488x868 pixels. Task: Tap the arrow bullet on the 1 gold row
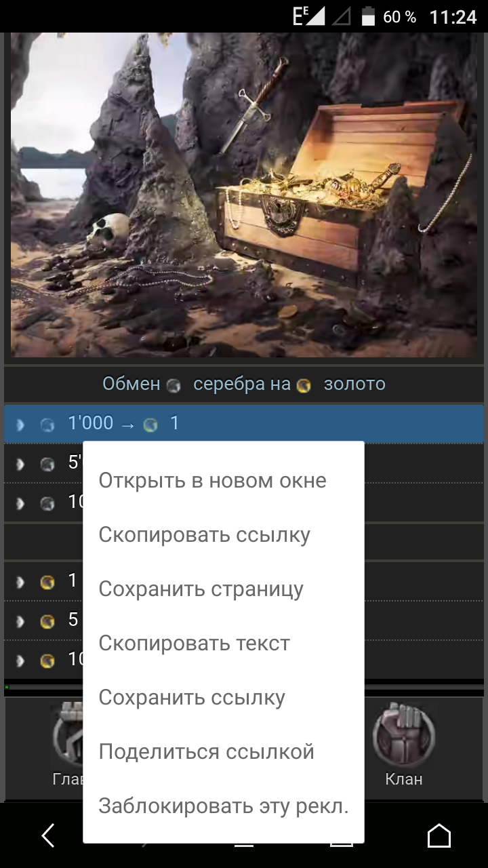point(21,582)
